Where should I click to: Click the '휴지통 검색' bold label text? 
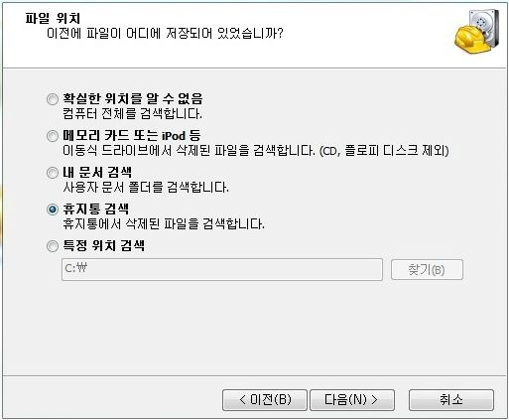(x=96, y=209)
